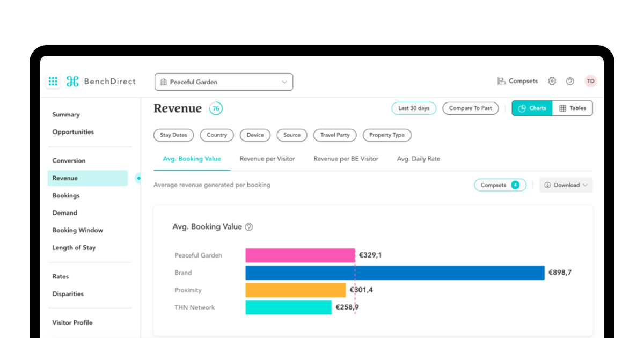
Task: Open Device filter
Action: [255, 135]
